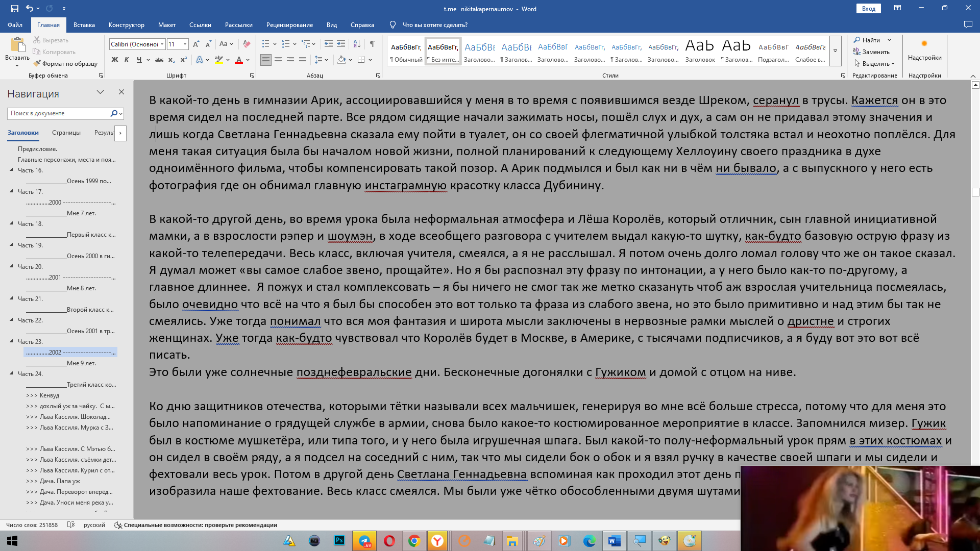980x551 pixels.
Task: Center align the paragraph
Action: pyautogui.click(x=278, y=60)
